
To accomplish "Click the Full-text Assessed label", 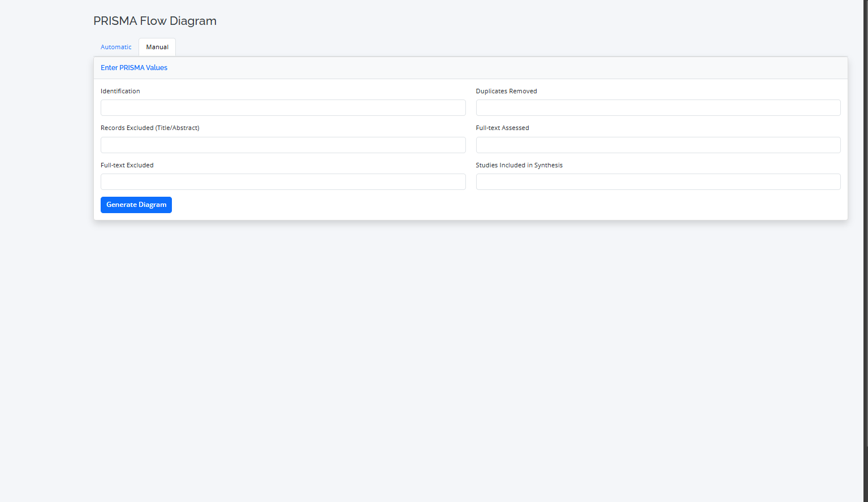I will click(502, 128).
